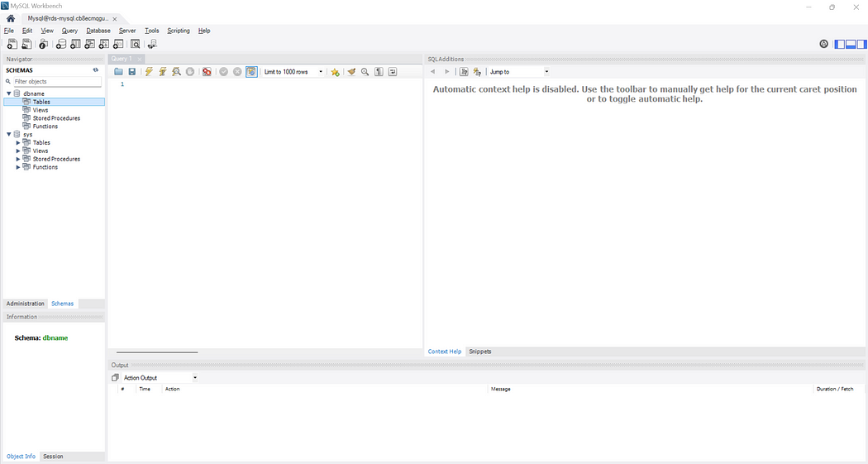Go to the Workbench home screen

click(11, 18)
